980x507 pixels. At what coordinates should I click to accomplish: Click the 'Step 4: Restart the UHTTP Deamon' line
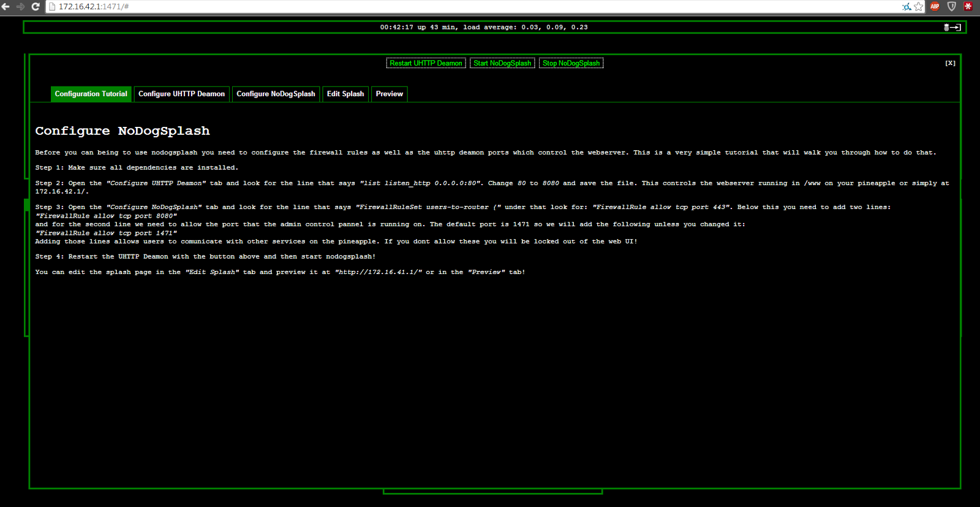click(205, 256)
